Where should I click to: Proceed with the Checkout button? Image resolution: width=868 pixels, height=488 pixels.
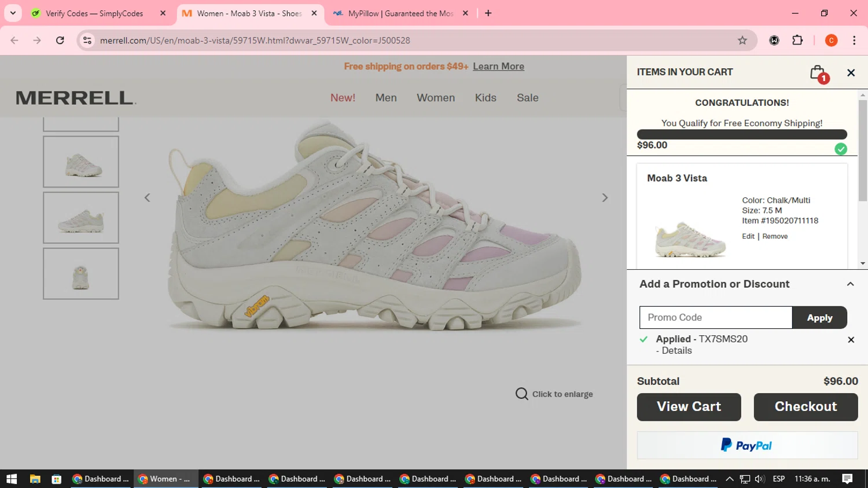click(x=806, y=407)
